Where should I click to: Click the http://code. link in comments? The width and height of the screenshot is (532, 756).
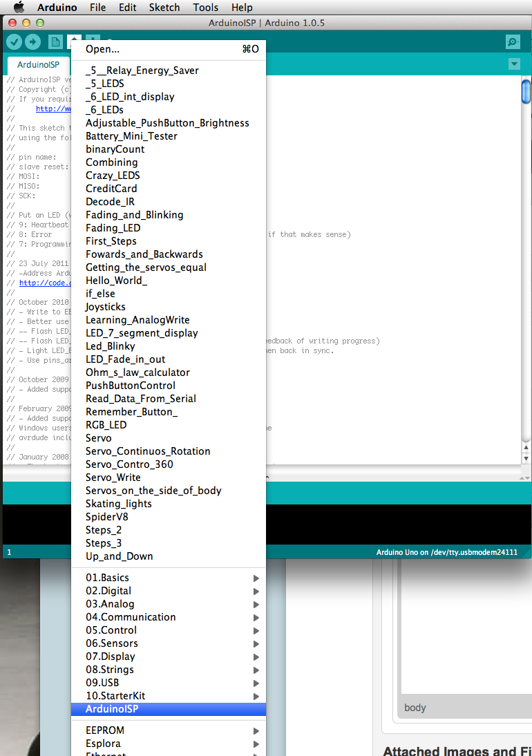[x=46, y=283]
